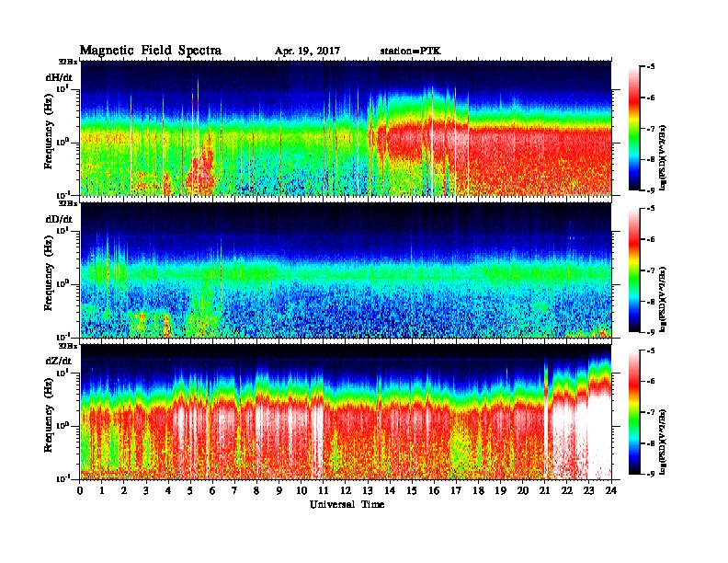Image resolution: width=728 pixels, height=563 pixels.
Task: Click hour "22" on the time axis
Action: click(x=567, y=491)
